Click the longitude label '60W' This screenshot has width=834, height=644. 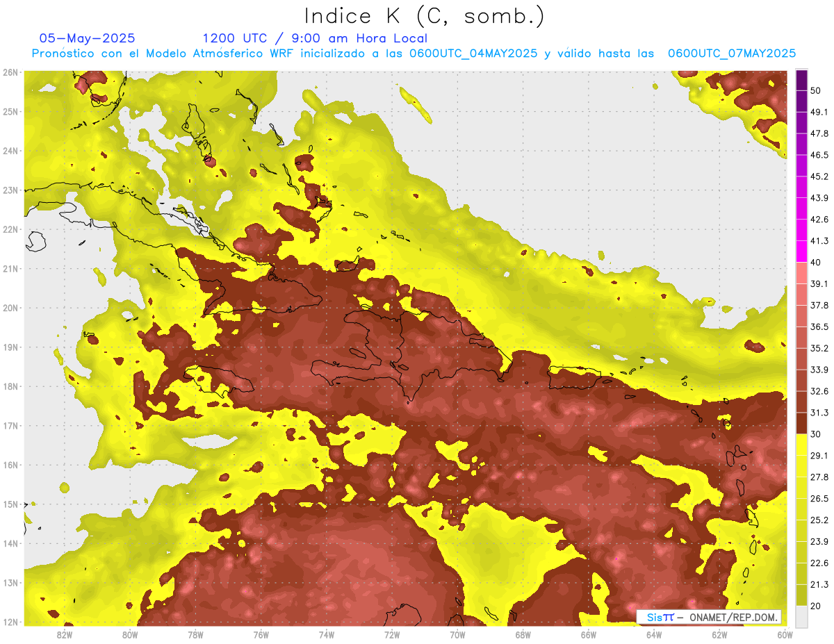tap(784, 634)
